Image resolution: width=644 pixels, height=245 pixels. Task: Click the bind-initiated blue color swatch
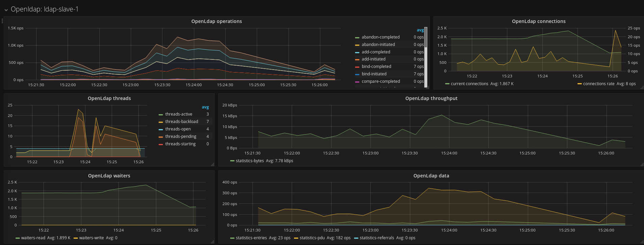[357, 74]
